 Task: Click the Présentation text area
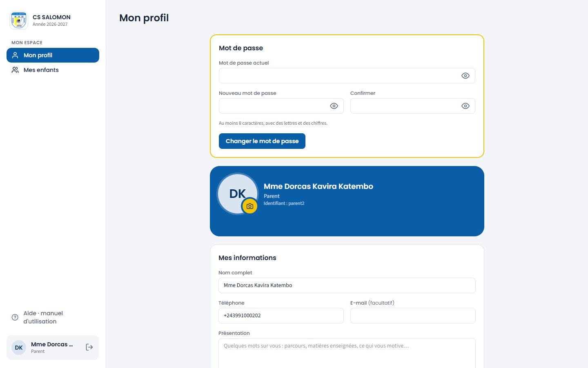[347, 353]
